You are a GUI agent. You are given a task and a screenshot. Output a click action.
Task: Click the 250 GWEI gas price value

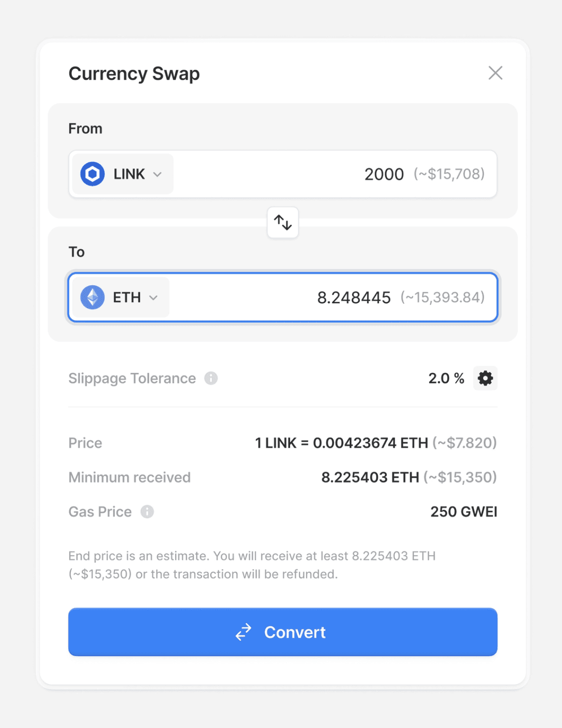(x=464, y=511)
